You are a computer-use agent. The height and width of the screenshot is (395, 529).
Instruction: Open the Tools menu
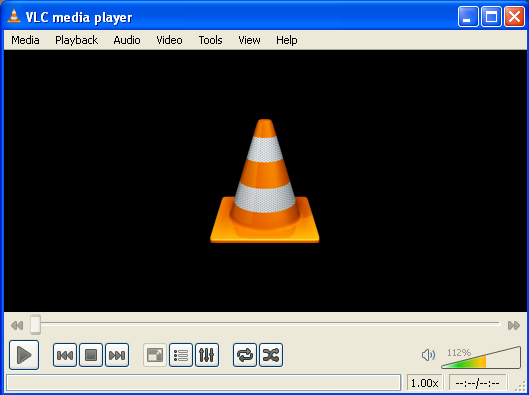coord(211,40)
